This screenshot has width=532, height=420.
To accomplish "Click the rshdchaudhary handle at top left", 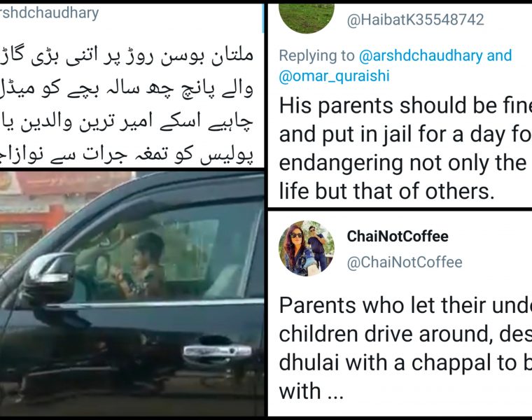I will (x=49, y=13).
